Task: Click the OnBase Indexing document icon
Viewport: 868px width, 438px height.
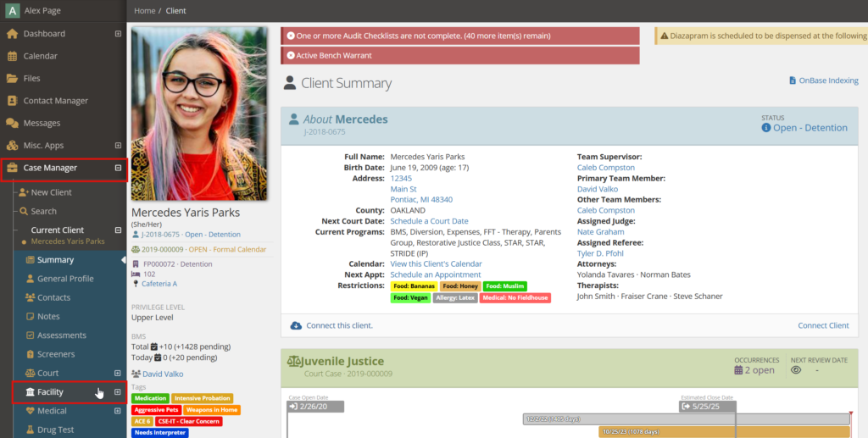Action: [793, 80]
